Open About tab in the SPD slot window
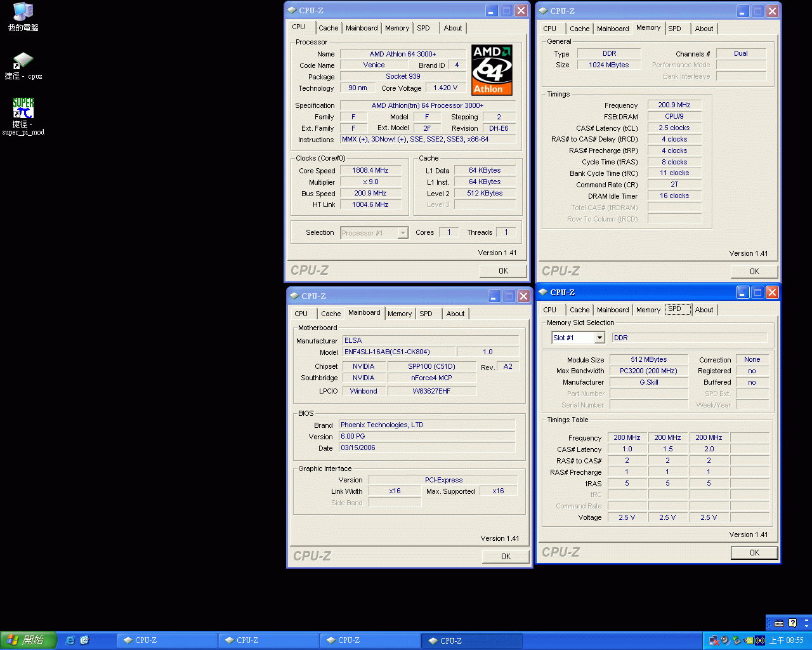812x650 pixels. (x=704, y=310)
